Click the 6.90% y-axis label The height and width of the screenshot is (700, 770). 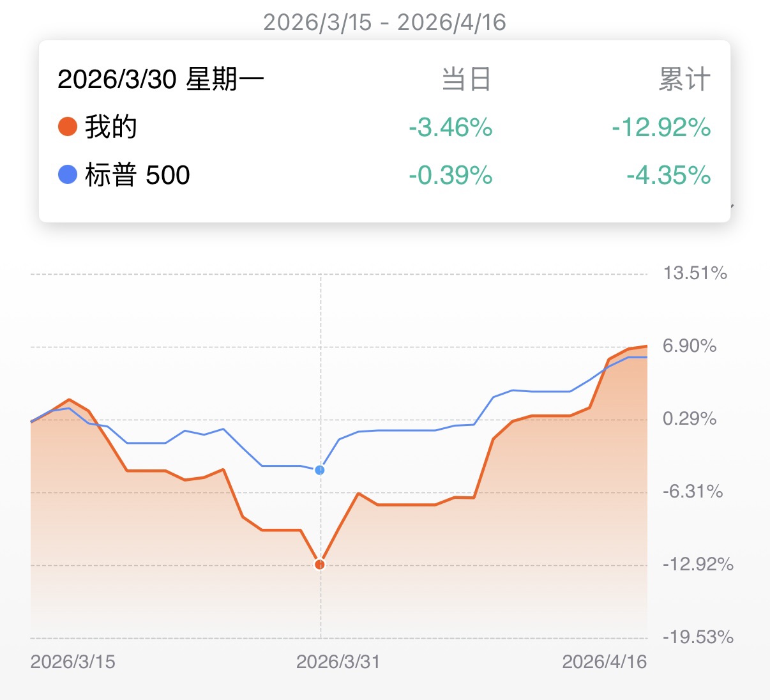click(690, 346)
